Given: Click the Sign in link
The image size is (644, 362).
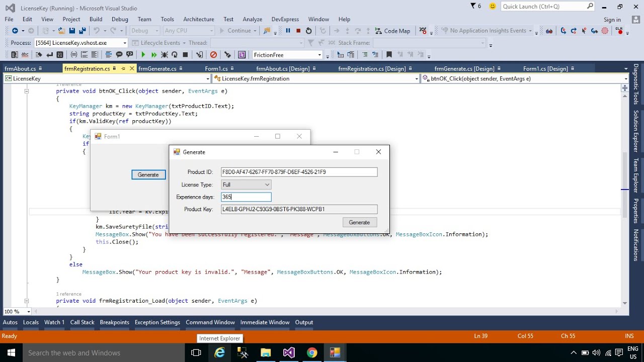Looking at the screenshot, I should (x=612, y=20).
